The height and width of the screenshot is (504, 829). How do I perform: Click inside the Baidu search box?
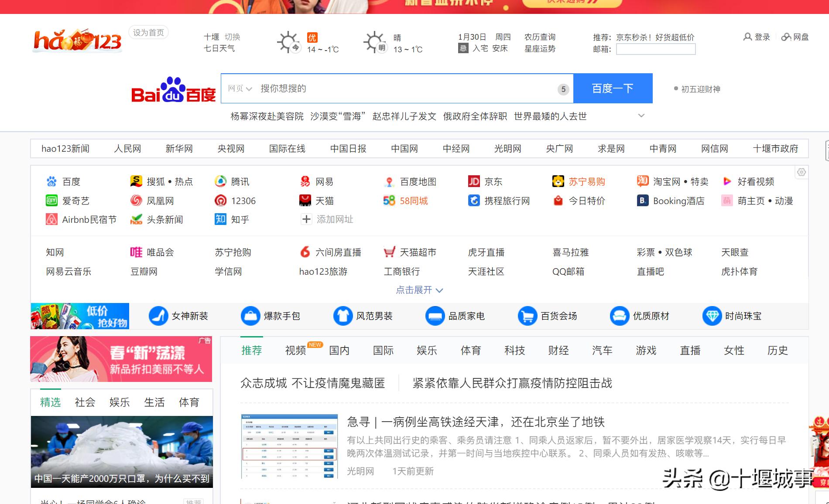[393, 88]
